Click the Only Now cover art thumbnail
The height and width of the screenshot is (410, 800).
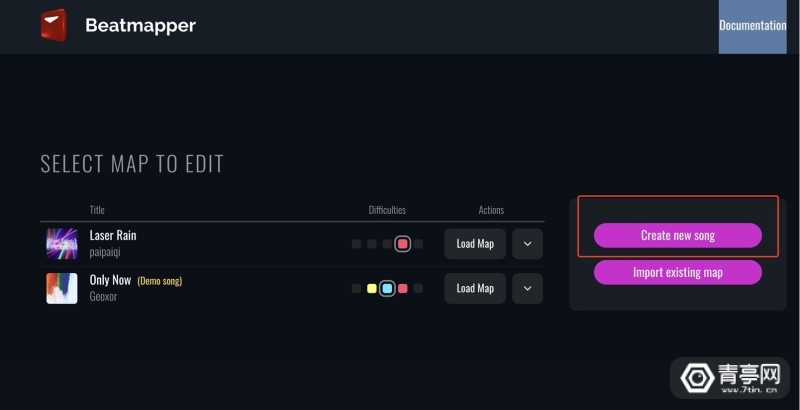point(62,288)
